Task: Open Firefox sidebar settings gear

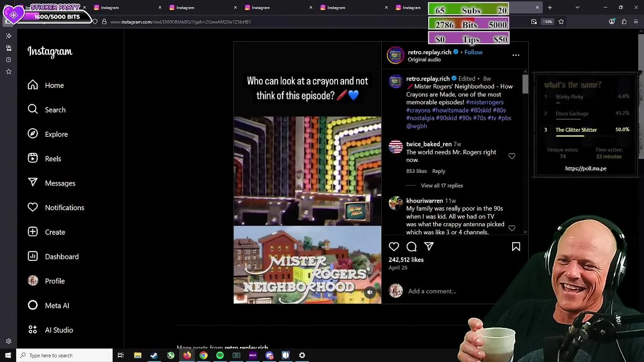Action: 9,341
